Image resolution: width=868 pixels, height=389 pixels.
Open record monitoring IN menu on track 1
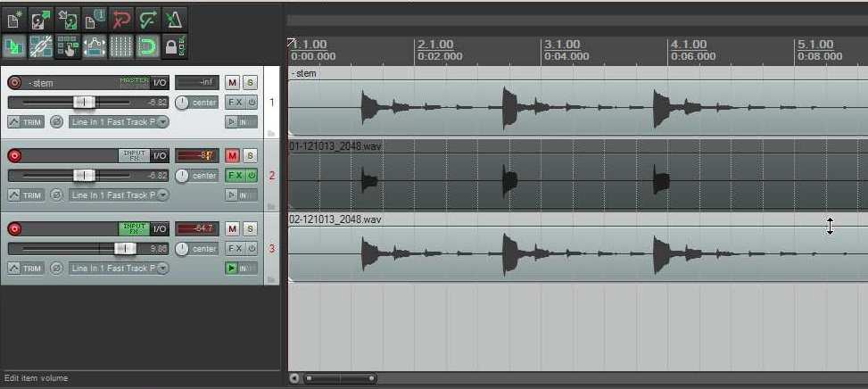242,121
